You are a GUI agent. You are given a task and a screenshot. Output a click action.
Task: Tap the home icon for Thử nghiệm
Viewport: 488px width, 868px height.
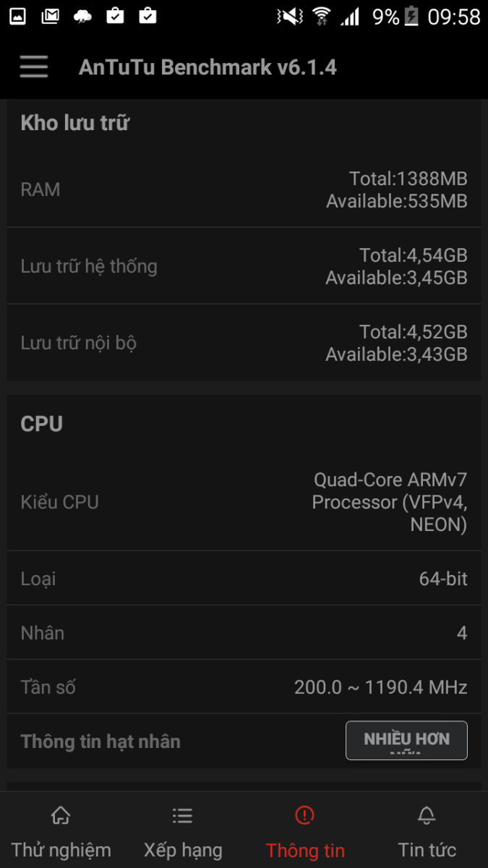pos(61,816)
